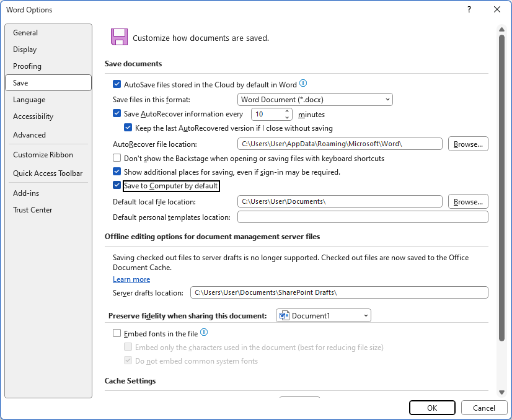Viewport: 512px width, 420px height.
Task: Click the purple floppy disk save icon
Action: pos(119,37)
